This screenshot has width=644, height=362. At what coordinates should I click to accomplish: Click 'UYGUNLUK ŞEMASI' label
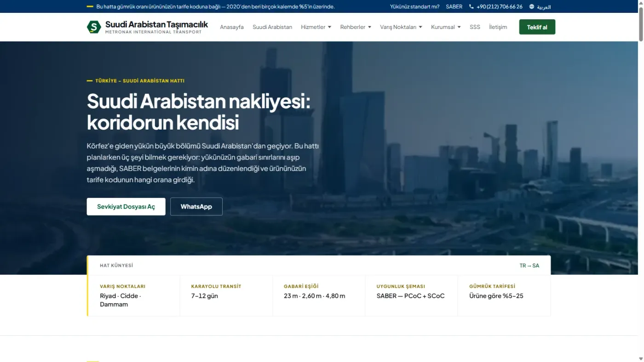point(401,286)
